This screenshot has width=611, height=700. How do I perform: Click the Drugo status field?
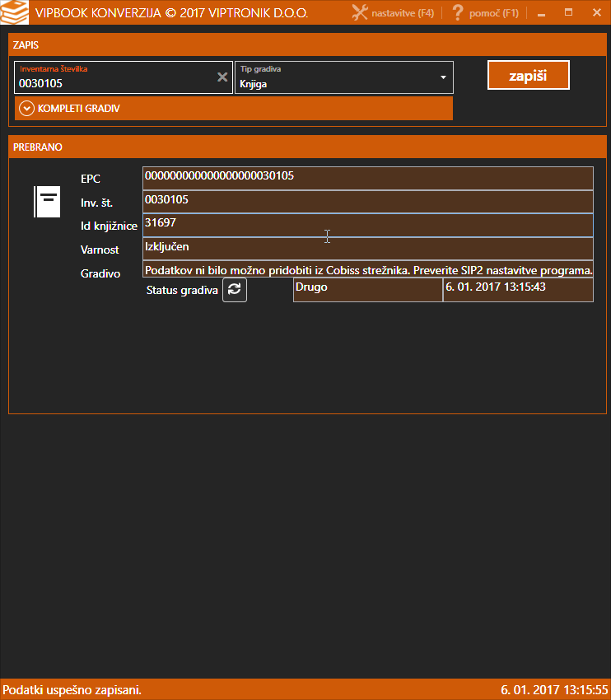[x=367, y=290]
